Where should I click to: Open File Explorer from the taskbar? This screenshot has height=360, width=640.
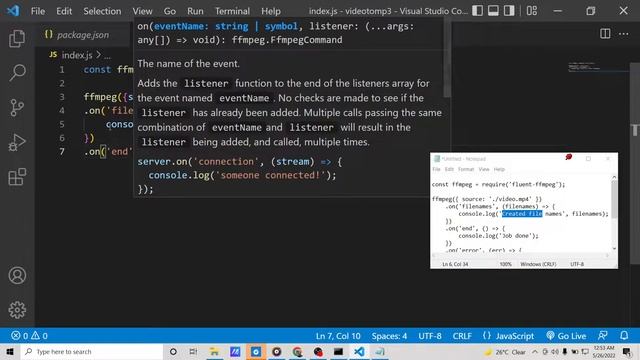[214, 351]
